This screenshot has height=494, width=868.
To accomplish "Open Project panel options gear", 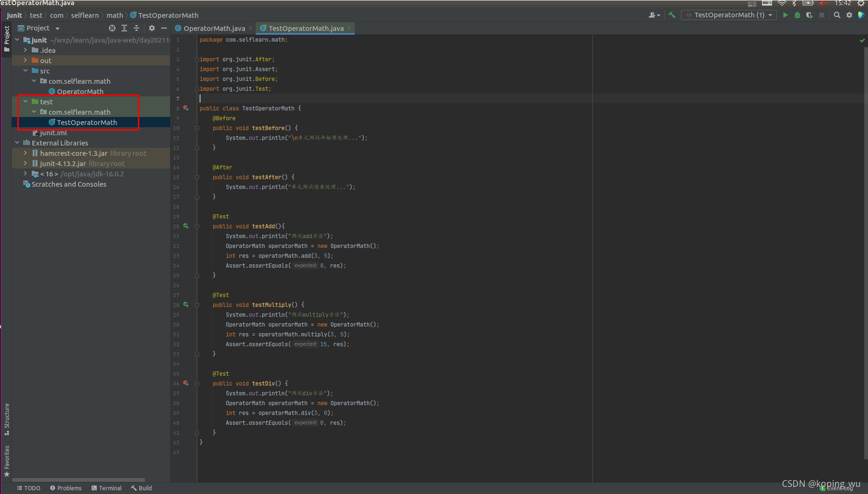I will click(152, 28).
